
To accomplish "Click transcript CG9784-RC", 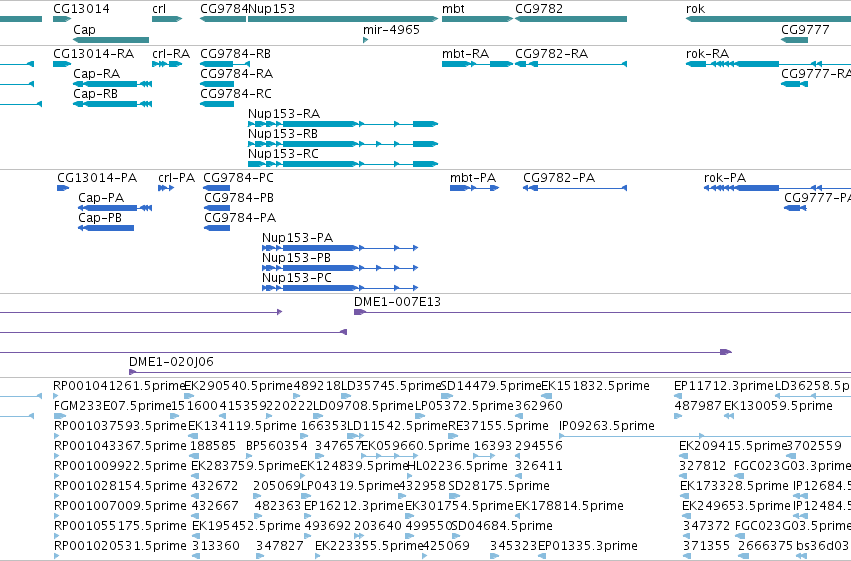I will (x=236, y=94).
